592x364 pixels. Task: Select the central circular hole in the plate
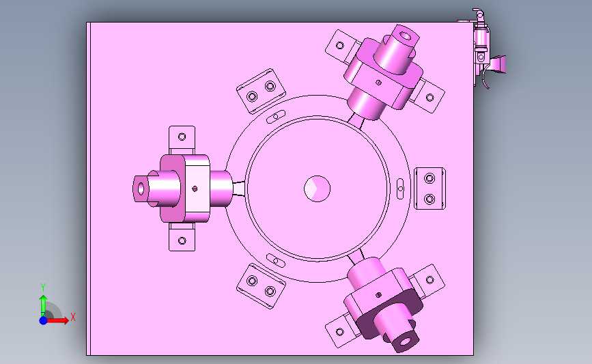pos(317,188)
